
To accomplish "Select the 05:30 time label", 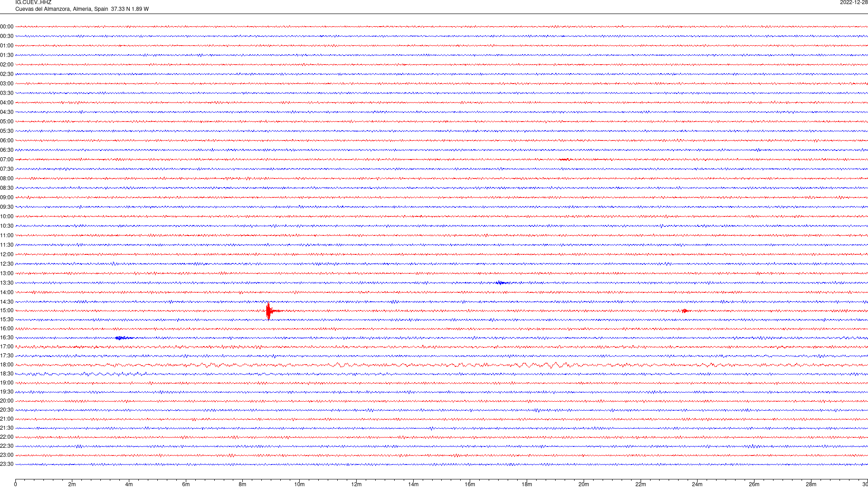I will pos(7,131).
